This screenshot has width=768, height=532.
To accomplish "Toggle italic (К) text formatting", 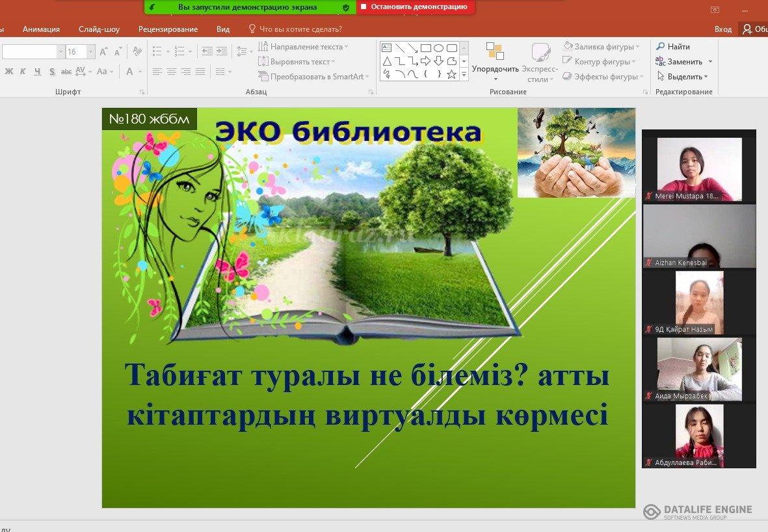I will [x=23, y=72].
